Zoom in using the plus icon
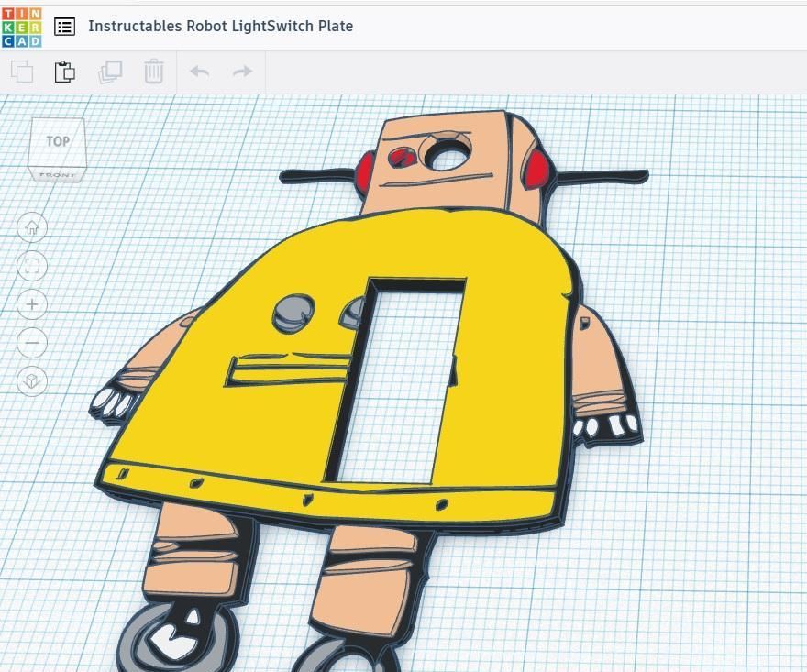The image size is (807, 672). [x=32, y=304]
